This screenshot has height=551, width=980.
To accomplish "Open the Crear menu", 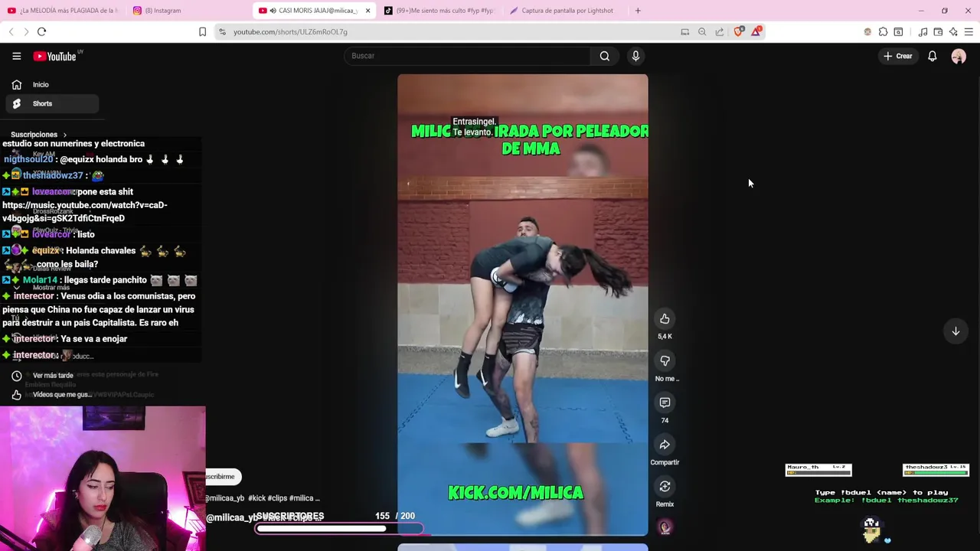I will 897,56.
